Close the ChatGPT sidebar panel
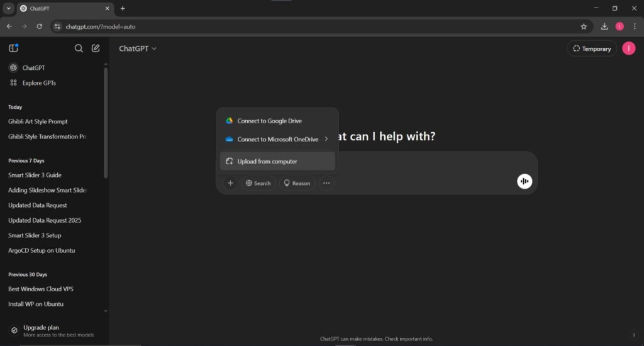The height and width of the screenshot is (346, 644). coord(13,48)
